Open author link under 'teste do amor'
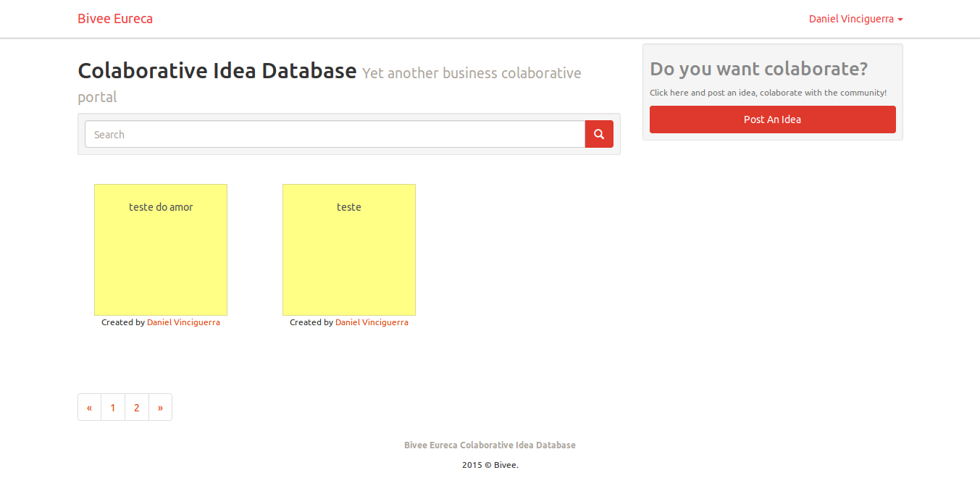980x478 pixels. click(x=183, y=322)
